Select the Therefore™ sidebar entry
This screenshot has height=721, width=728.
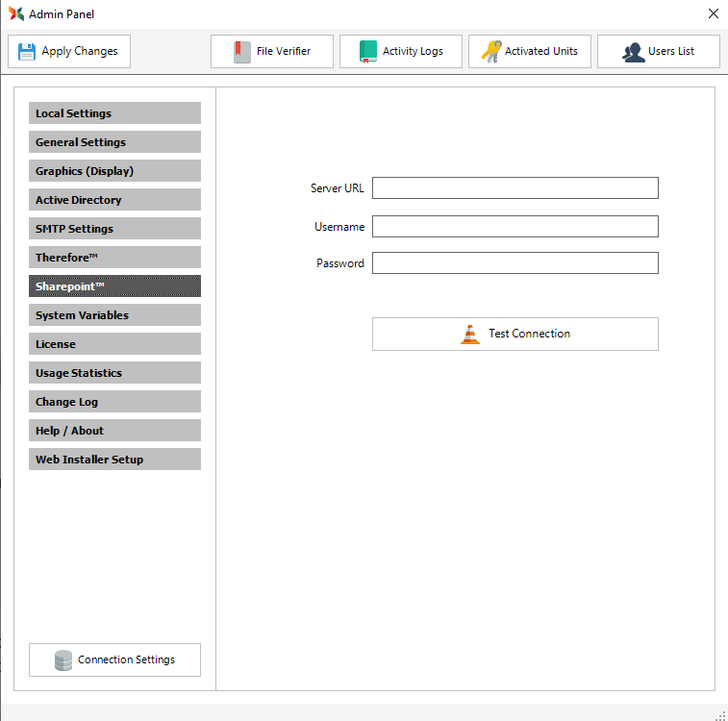[114, 258]
